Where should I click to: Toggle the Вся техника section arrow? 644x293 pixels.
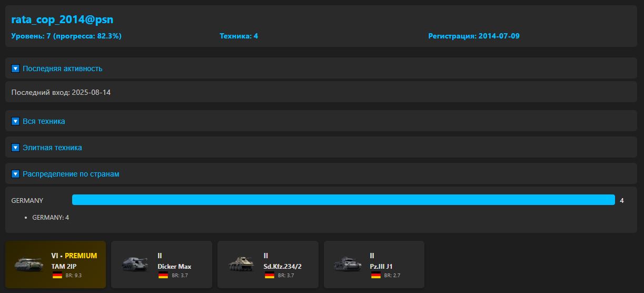coord(15,121)
